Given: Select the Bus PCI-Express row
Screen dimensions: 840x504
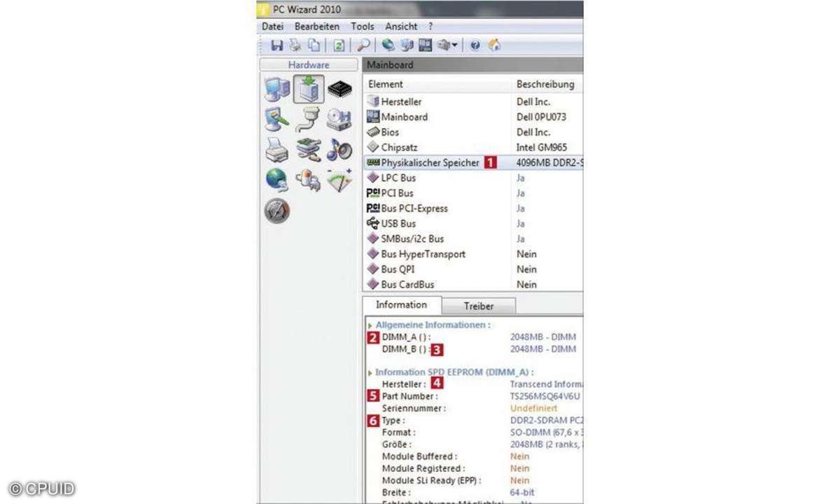Looking at the screenshot, I should 472,209.
